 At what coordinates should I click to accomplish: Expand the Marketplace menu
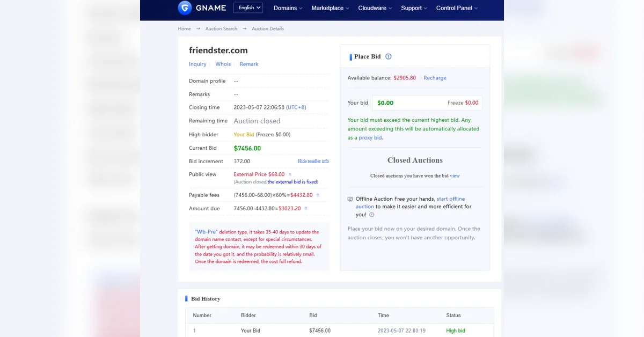[331, 8]
